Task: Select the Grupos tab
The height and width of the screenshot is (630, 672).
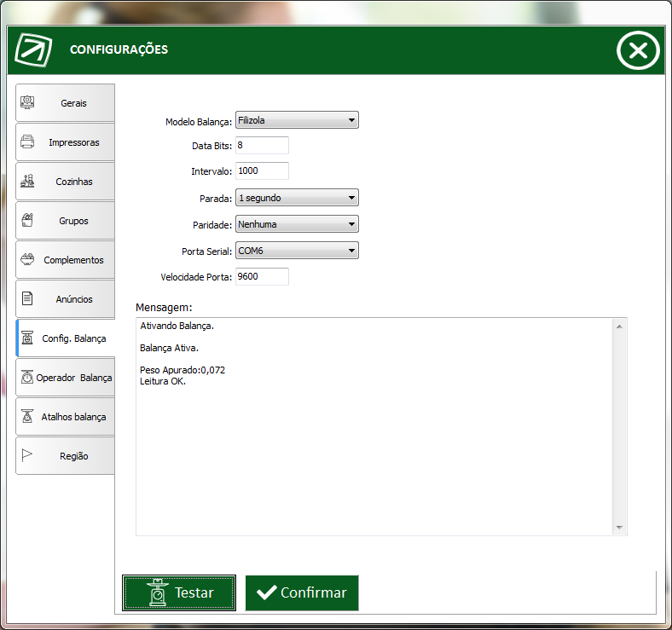Action: pos(65,220)
